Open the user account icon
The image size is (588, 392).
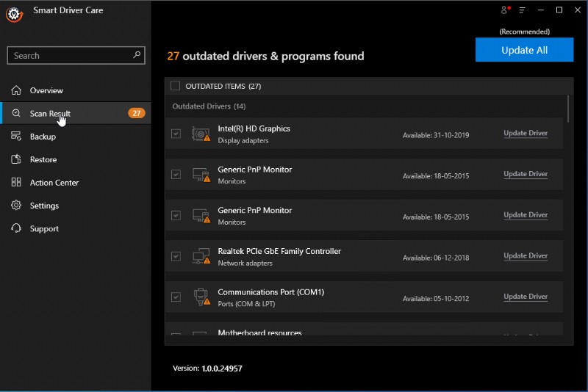[505, 10]
